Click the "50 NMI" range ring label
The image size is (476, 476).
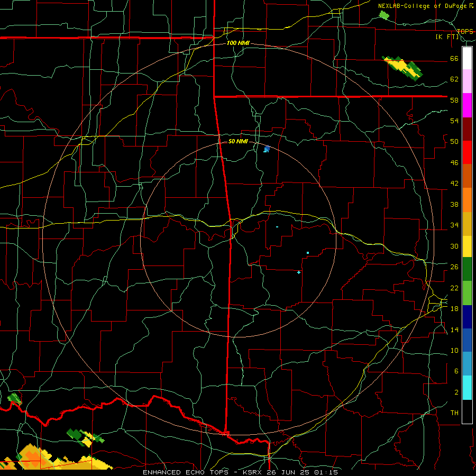click(x=238, y=141)
